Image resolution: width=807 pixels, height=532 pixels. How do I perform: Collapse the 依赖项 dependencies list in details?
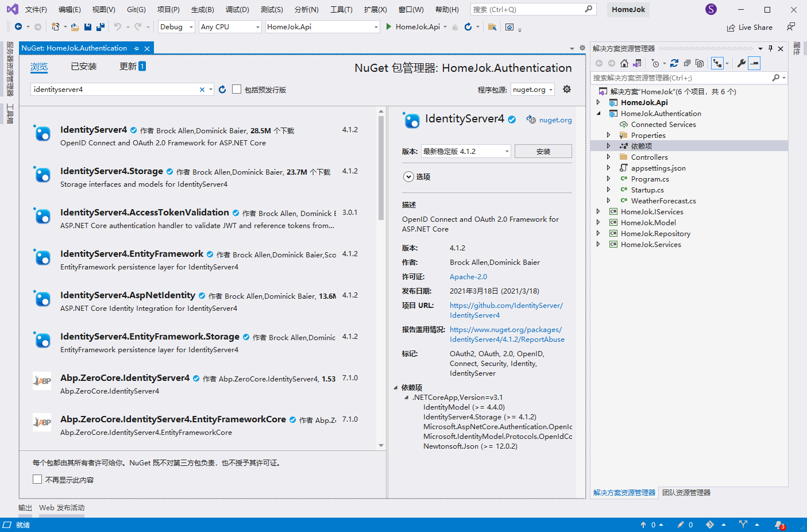coord(396,388)
